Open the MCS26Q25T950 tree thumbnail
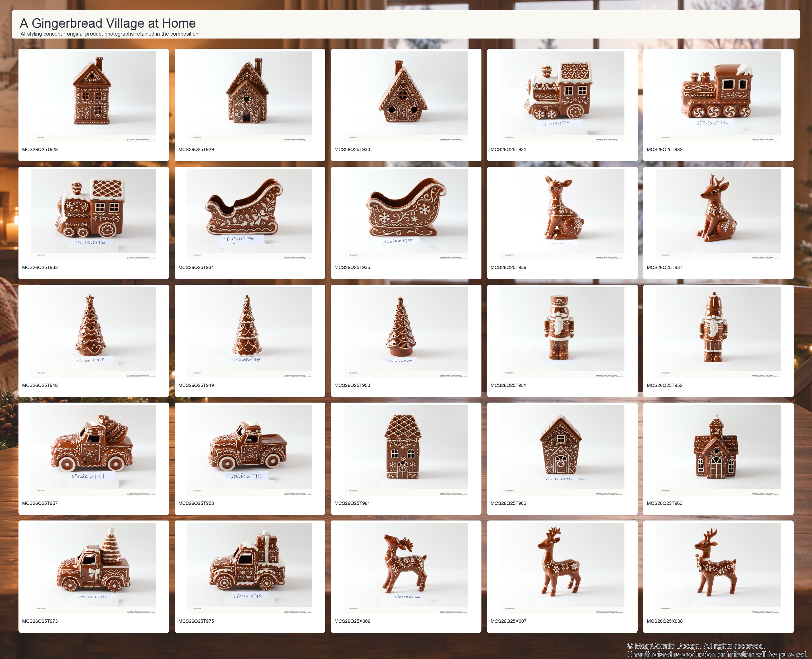 click(x=406, y=333)
